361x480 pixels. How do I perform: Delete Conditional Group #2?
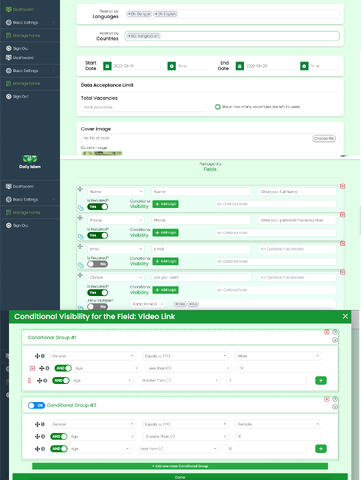click(327, 399)
